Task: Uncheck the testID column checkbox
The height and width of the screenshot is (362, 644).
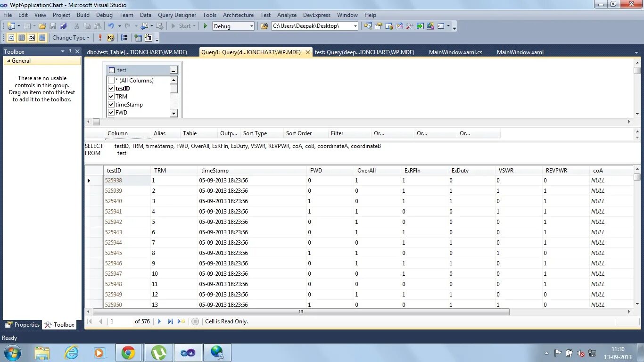Action: [111, 89]
